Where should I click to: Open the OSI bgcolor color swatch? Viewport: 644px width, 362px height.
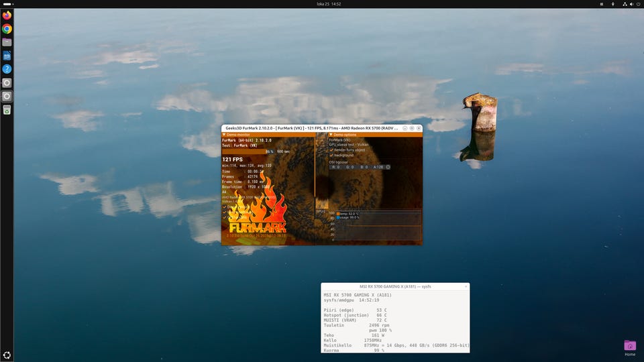point(388,167)
